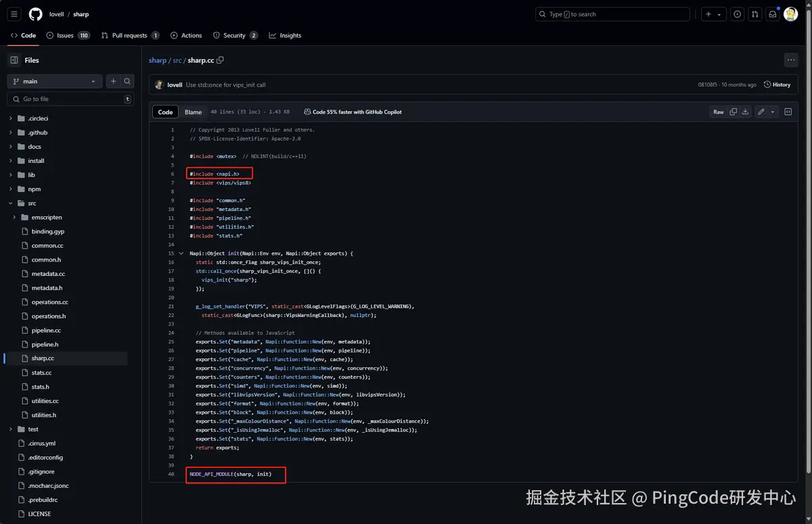Open the user avatar menu
The height and width of the screenshot is (524, 812).
[790, 14]
